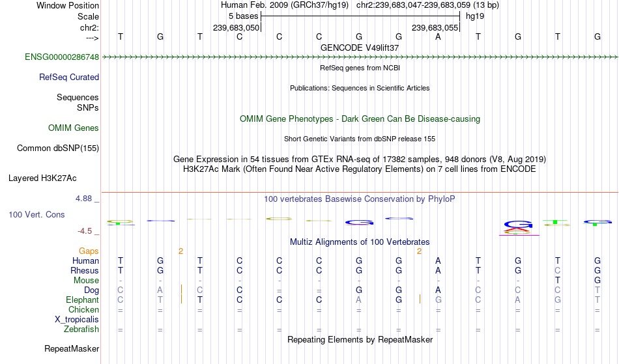Click the H3K27Ac Mark ENCODE track title

(x=360, y=169)
